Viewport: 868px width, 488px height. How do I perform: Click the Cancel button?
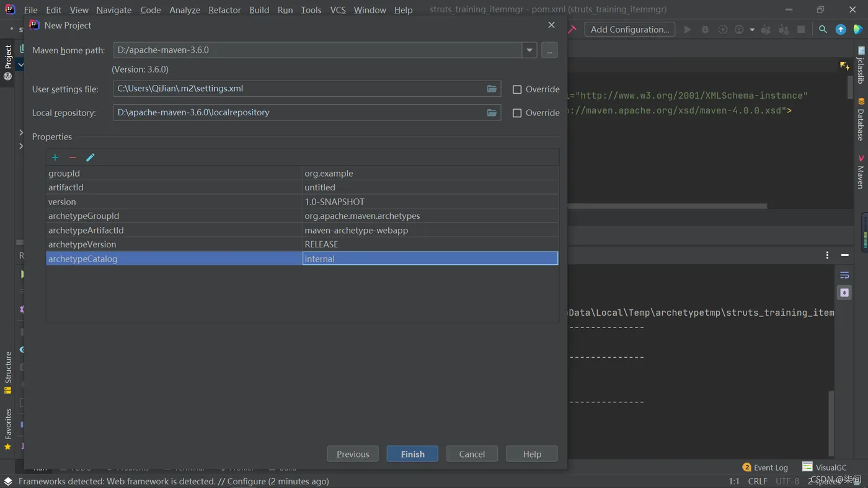click(472, 454)
